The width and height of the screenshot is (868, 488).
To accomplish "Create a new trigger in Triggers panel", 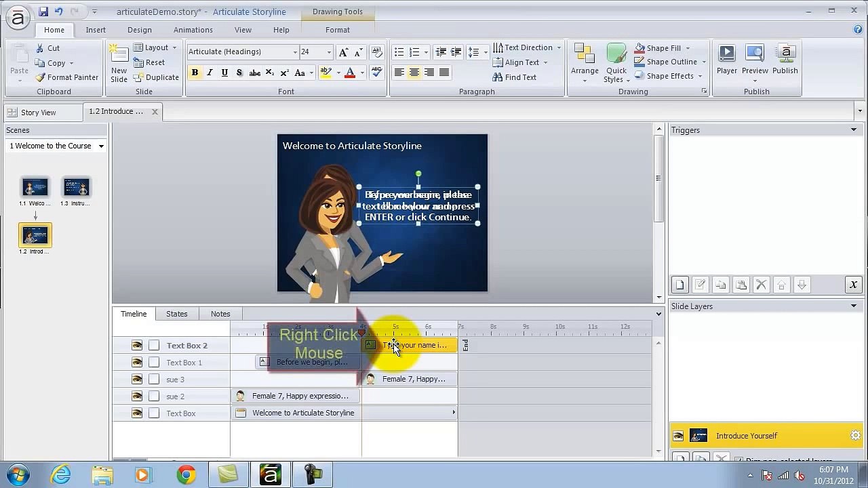I will (680, 285).
